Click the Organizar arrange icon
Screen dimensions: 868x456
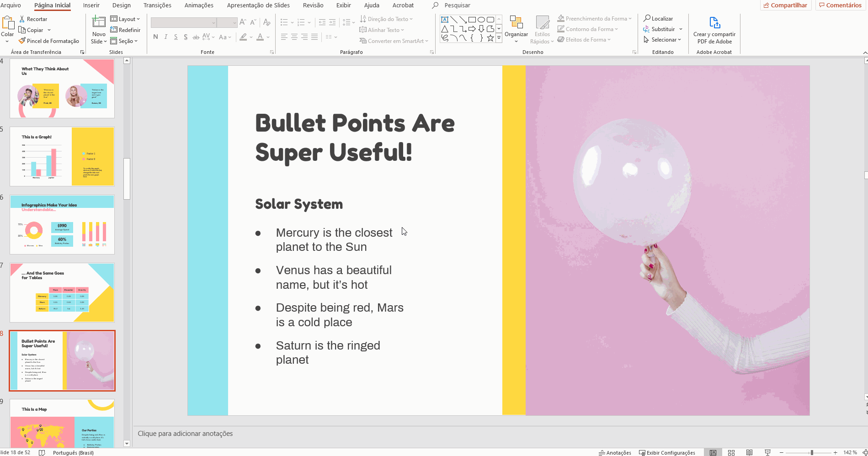[x=517, y=22]
